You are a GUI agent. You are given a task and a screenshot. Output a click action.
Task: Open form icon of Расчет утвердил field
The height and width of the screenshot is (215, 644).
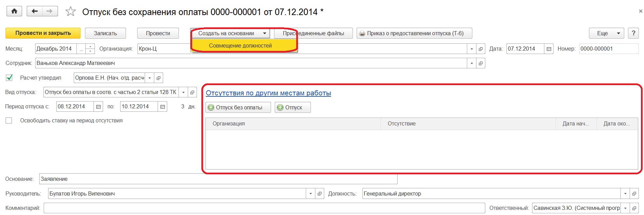point(158,78)
